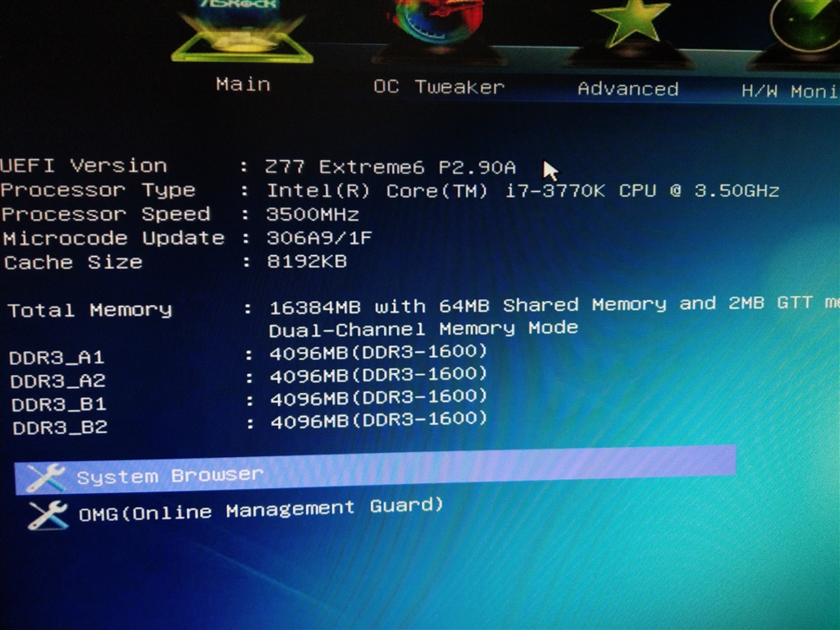Open the H/W Monitor tab label

790,92
